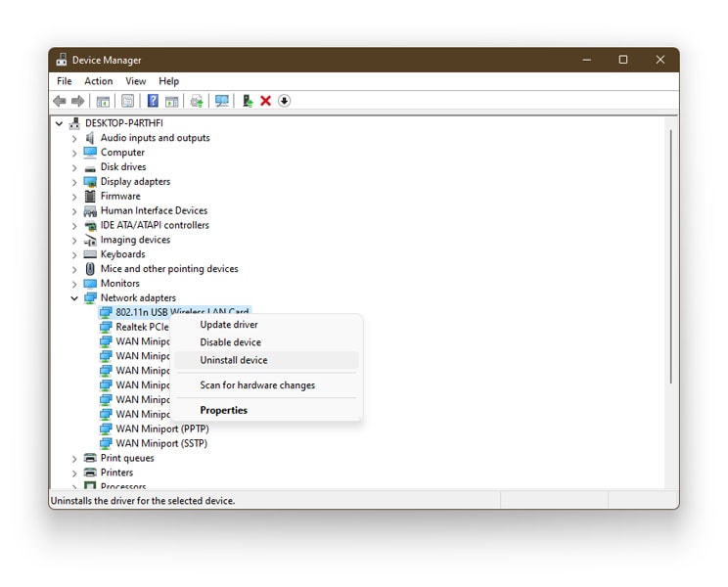Select the DESKTOP-P4RTHFI label
The height and width of the screenshot is (587, 728).
point(124,123)
